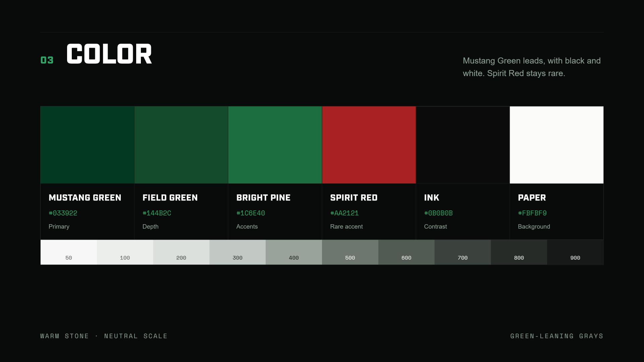Click the MUSTANG GREEN name label

pos(85,198)
